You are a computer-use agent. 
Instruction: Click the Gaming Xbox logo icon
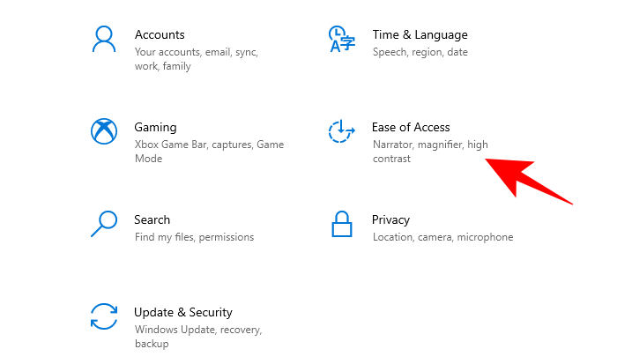click(104, 132)
